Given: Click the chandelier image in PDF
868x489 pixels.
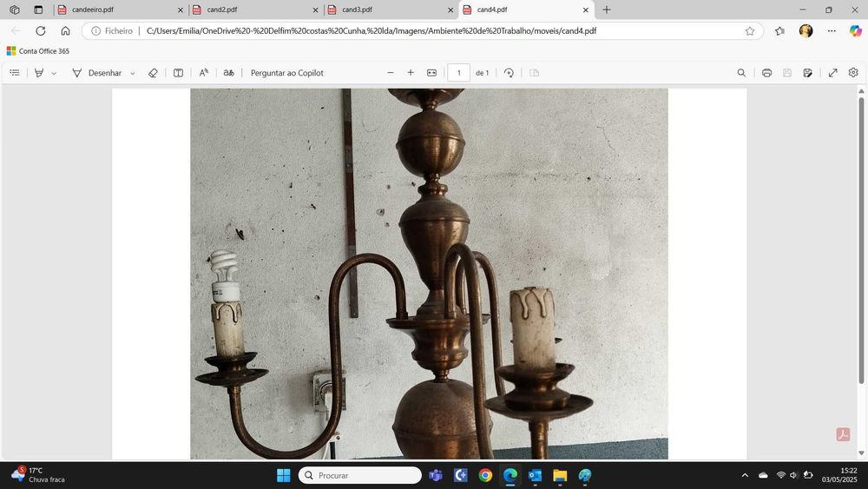Looking at the screenshot, I should [429, 274].
